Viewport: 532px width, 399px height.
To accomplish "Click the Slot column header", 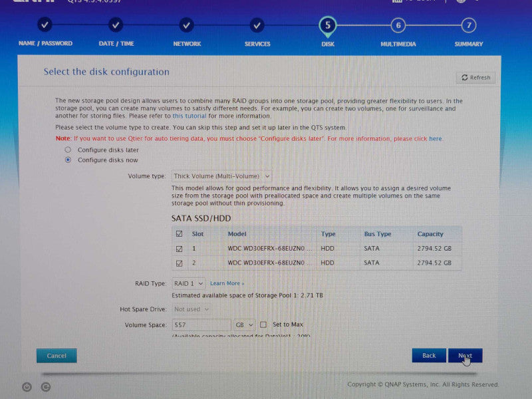I will click(x=198, y=234).
